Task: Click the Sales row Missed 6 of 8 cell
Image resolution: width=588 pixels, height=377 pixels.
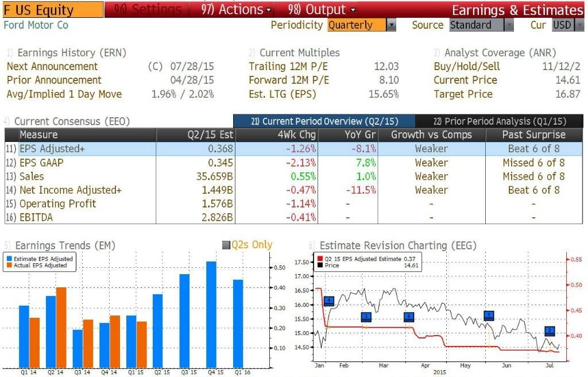Action: (x=533, y=176)
